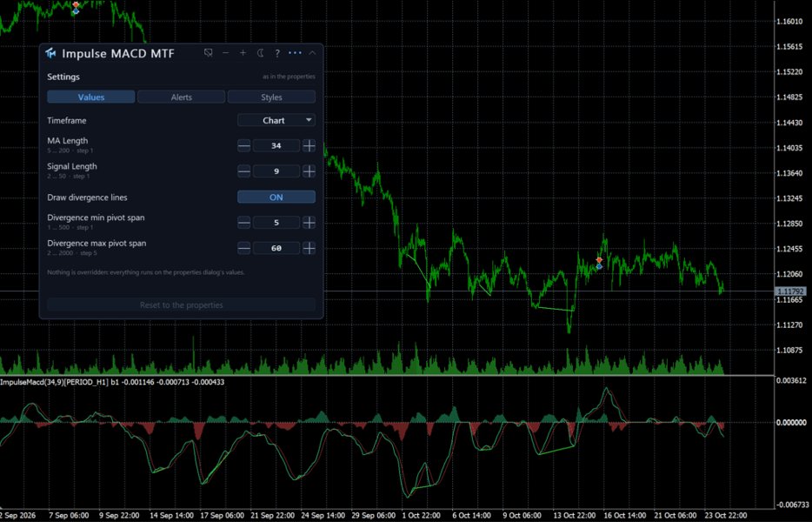
Task: Click the 1 Oct 22:00 time axis label
Action: pyautogui.click(x=421, y=515)
